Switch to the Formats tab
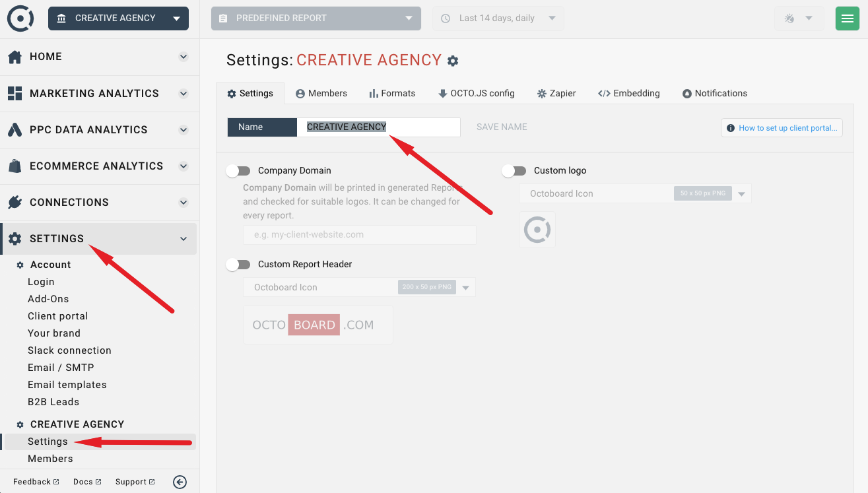The image size is (868, 493). point(392,93)
